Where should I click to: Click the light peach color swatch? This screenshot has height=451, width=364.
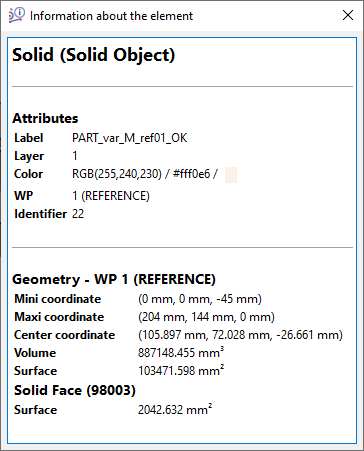(231, 175)
